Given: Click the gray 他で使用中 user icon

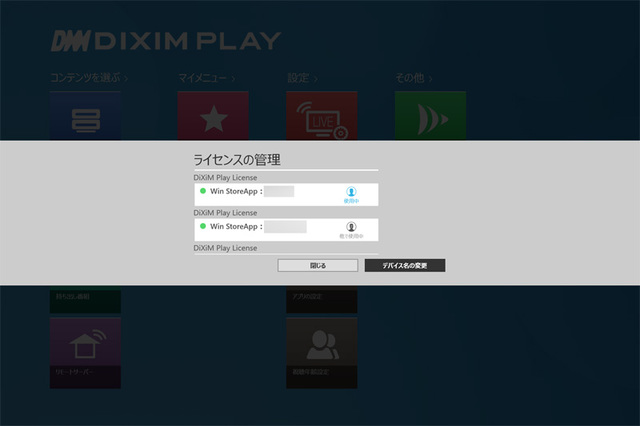Looking at the screenshot, I should [x=351, y=226].
